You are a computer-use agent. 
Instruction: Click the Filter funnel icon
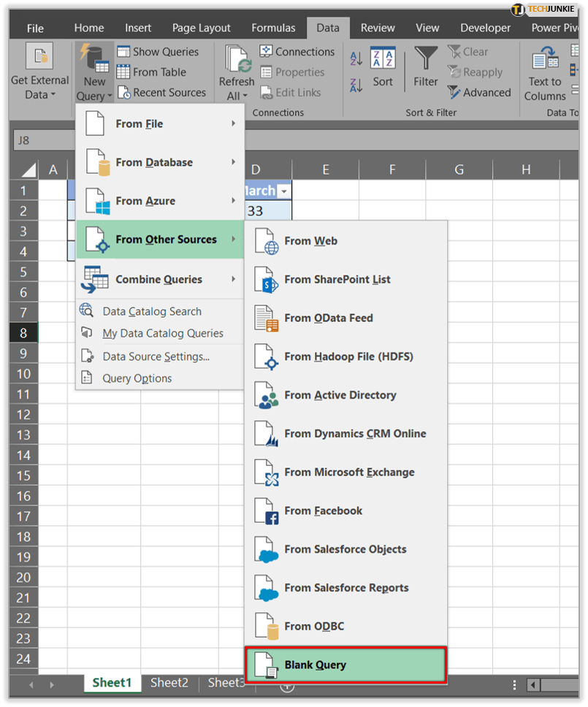[425, 60]
